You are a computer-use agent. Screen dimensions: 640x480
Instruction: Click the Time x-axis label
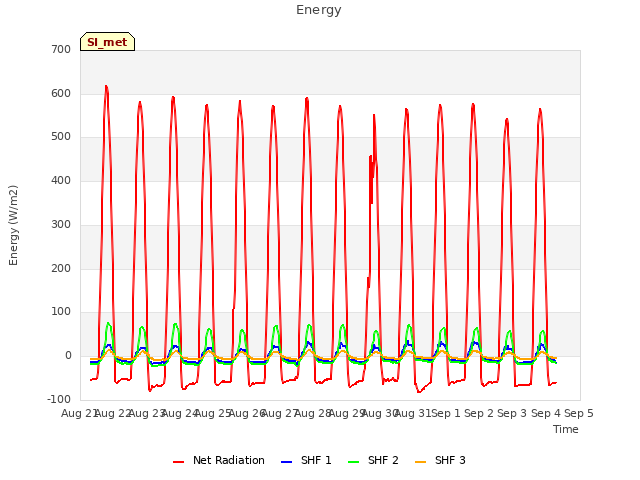pyautogui.click(x=566, y=429)
